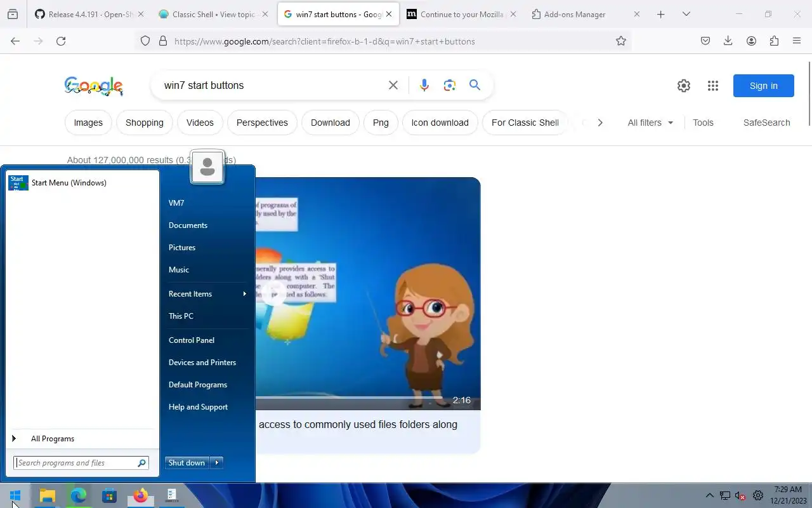
Task: Filter results by Shopping
Action: pyautogui.click(x=145, y=123)
